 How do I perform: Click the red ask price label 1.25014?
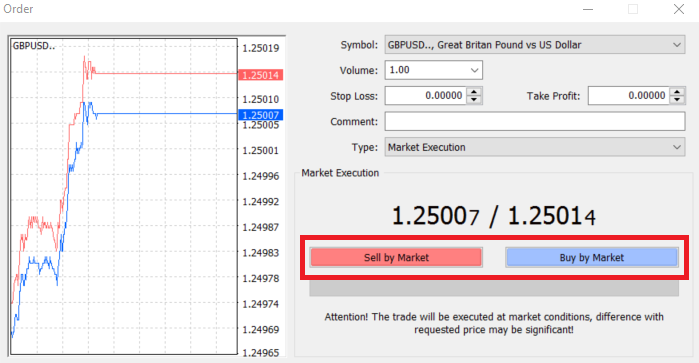pyautogui.click(x=261, y=75)
